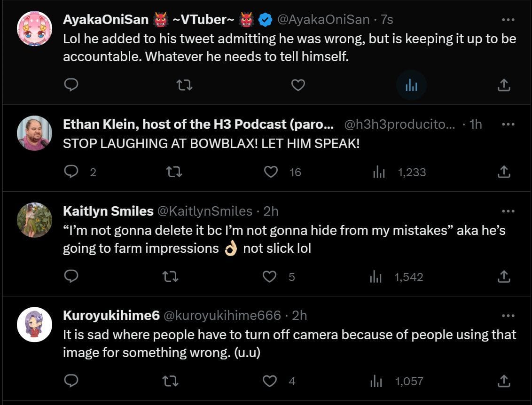The width and height of the screenshot is (532, 405).
Task: Select the retweet icon under Kaitlyn Smiles' tweet
Action: coord(170,277)
